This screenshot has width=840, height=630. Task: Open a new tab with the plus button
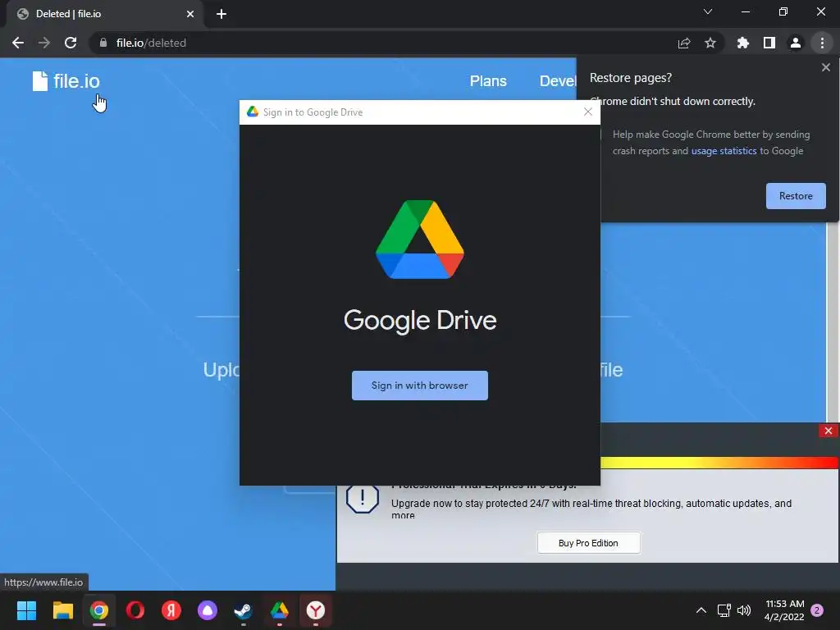coord(221,14)
